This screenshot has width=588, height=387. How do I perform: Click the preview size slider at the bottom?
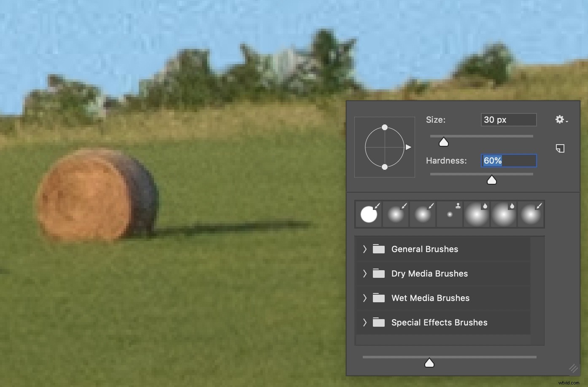point(429,363)
